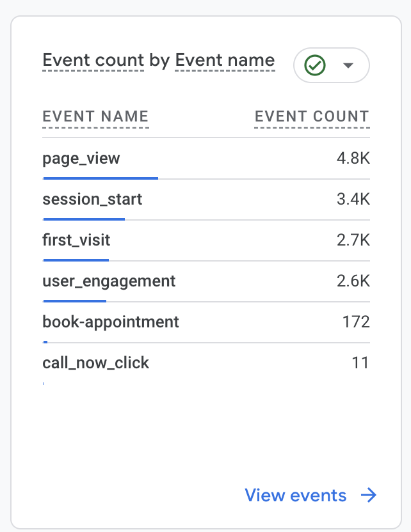
Task: Select the book-appointment event name
Action: point(111,322)
